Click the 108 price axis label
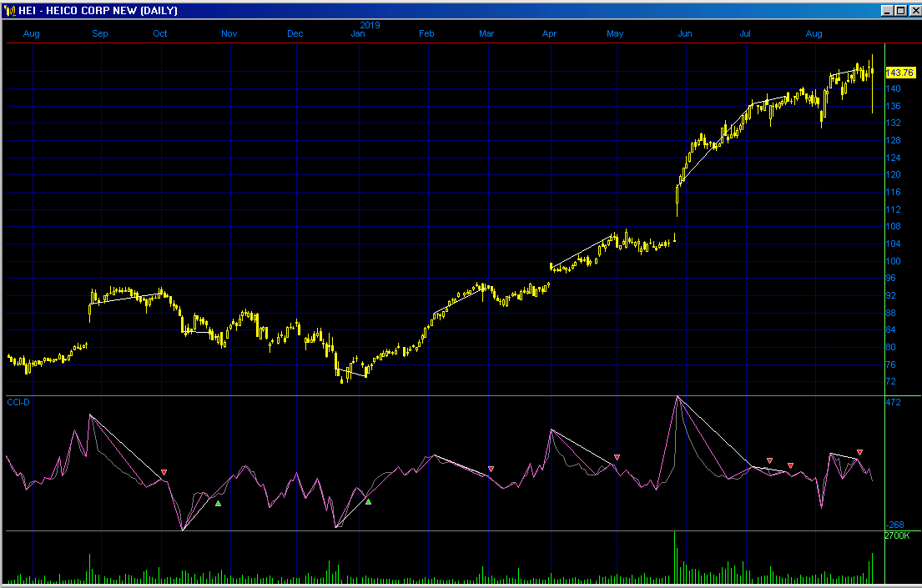This screenshot has height=588, width=922. coord(893,226)
